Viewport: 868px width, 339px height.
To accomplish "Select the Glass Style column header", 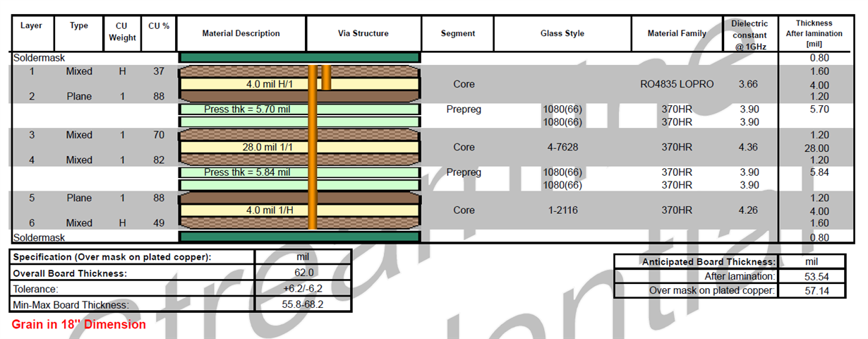I will click(562, 33).
